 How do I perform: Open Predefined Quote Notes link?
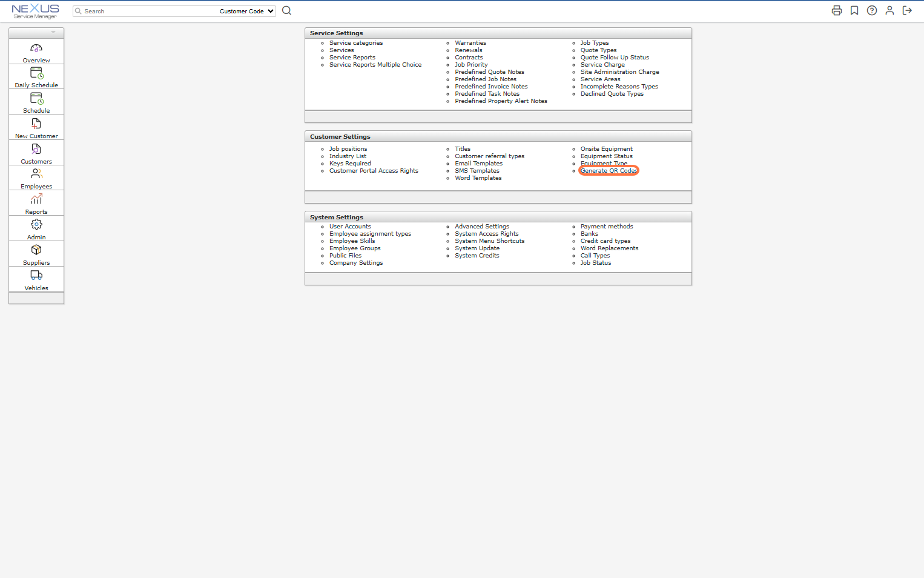tap(489, 72)
